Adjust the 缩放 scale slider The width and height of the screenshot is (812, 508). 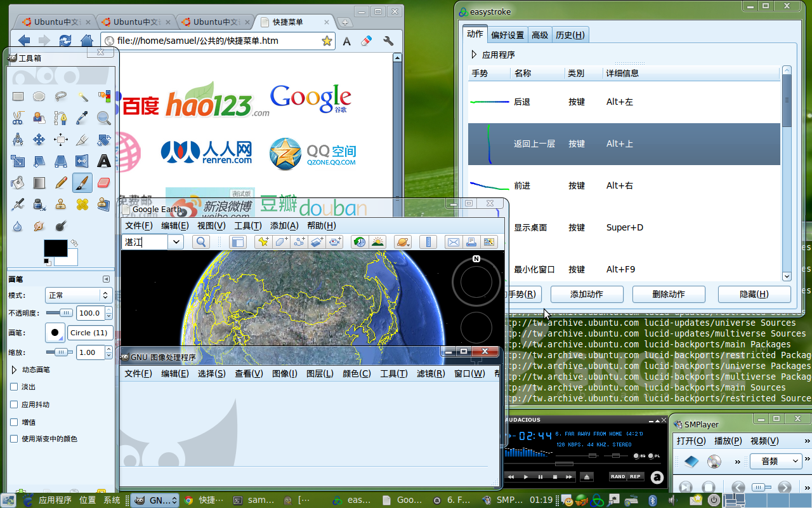click(x=59, y=352)
